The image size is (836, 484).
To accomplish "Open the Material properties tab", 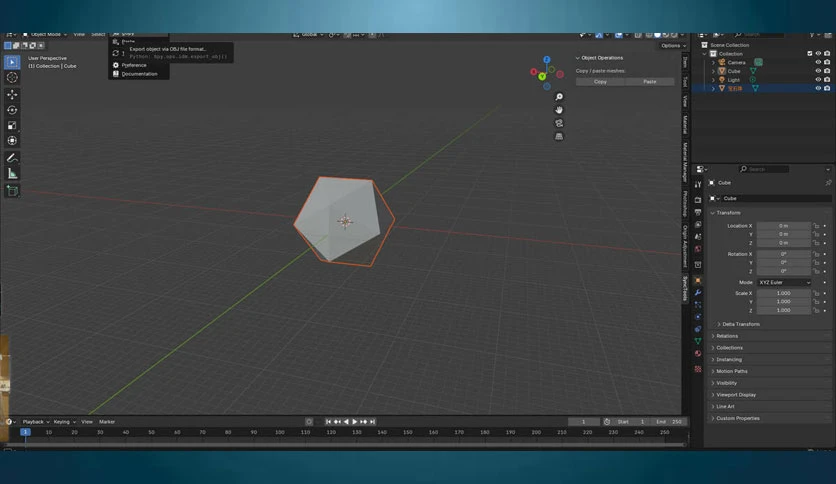I will [x=698, y=353].
